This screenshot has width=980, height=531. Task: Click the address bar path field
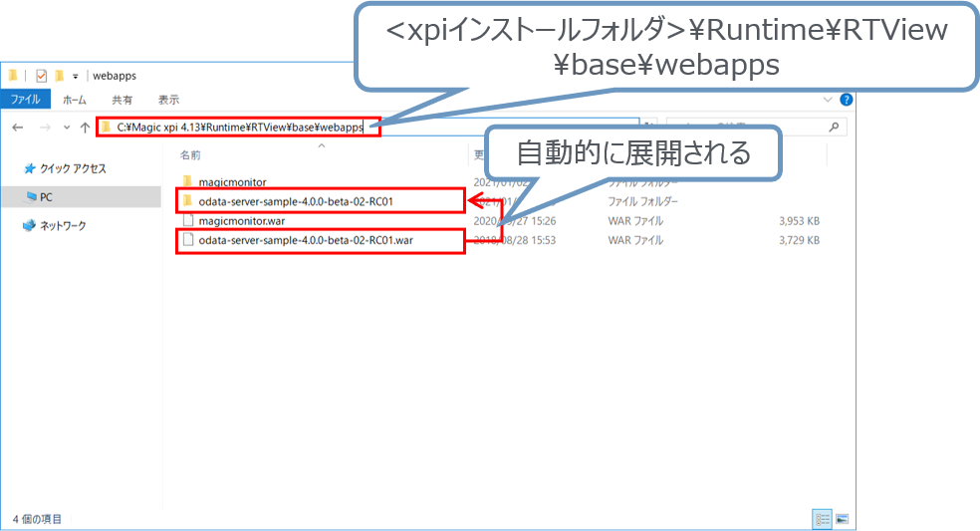(x=239, y=128)
